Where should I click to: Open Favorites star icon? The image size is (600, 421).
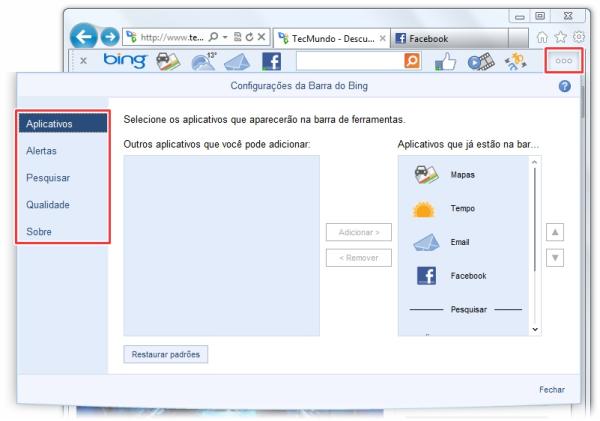561,37
